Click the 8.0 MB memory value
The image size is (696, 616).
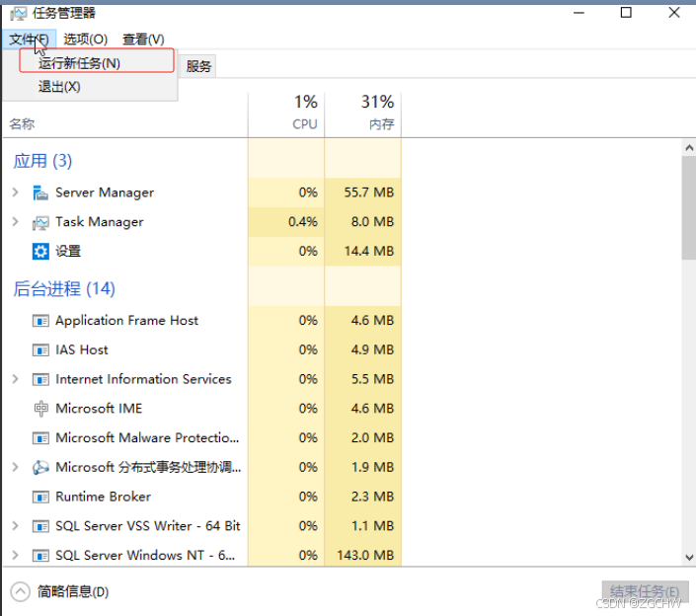coord(372,221)
